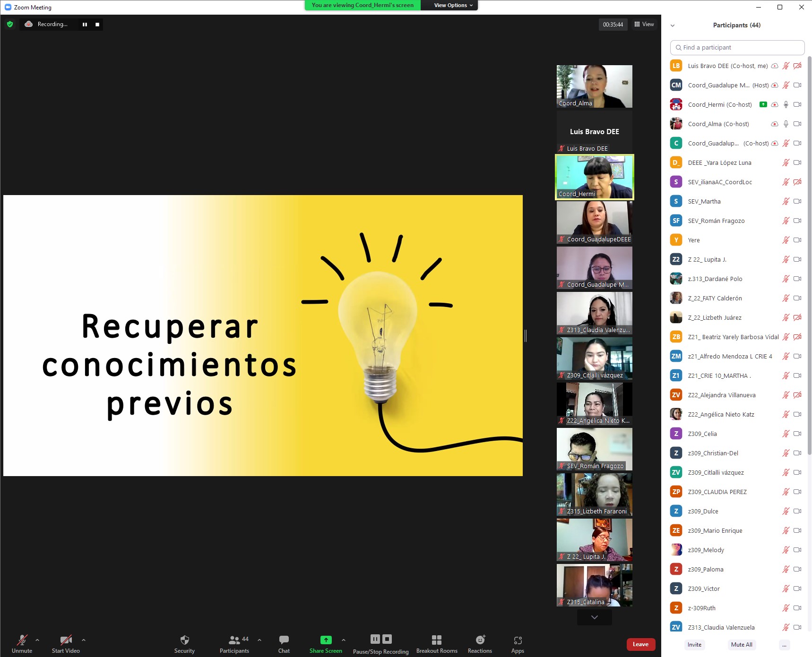Open Breakout Rooms
Screen dimensions: 812x657
(437, 644)
